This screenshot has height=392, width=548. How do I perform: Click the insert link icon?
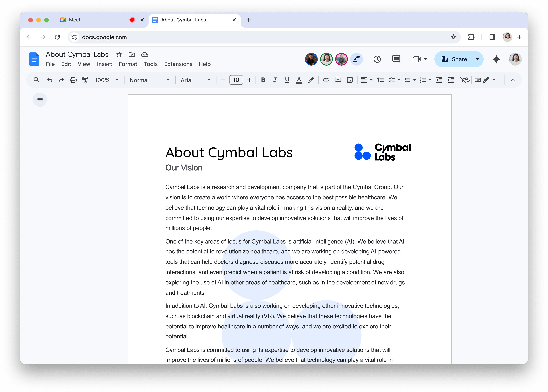tap(326, 80)
